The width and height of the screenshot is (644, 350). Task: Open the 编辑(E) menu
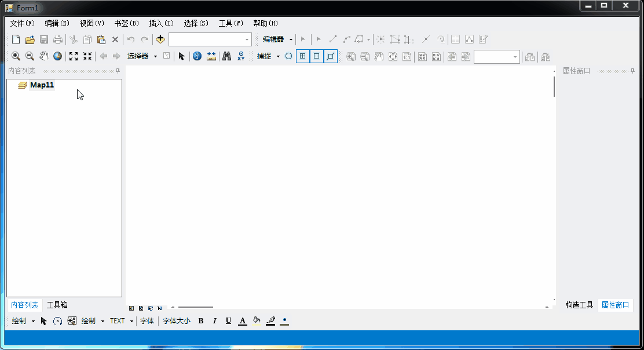(57, 23)
